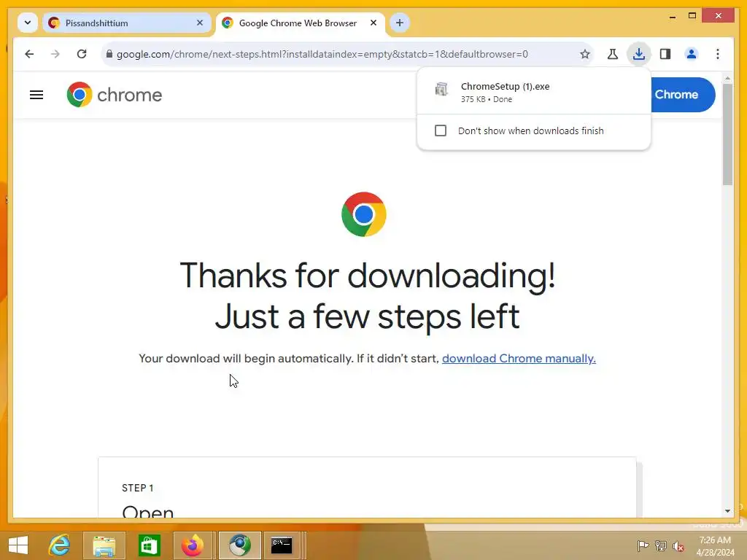
Task: Click the vertical scrollbar thumb
Action: 727,134
